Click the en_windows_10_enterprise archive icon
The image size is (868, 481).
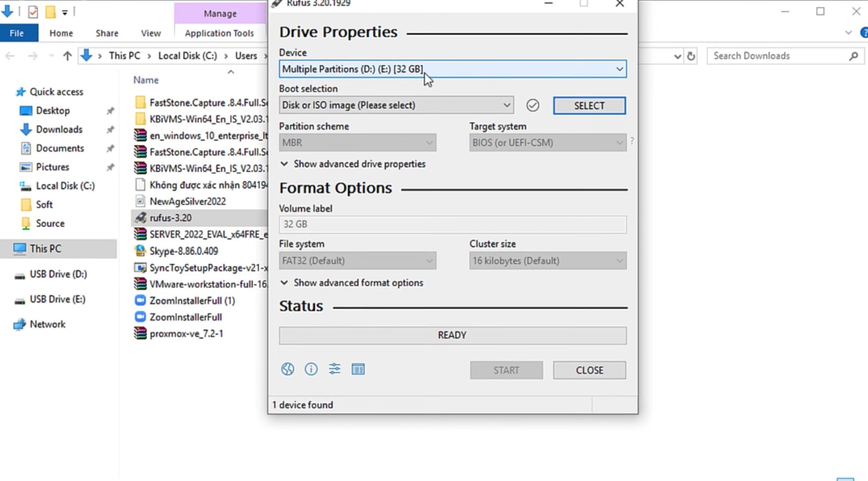coord(141,136)
